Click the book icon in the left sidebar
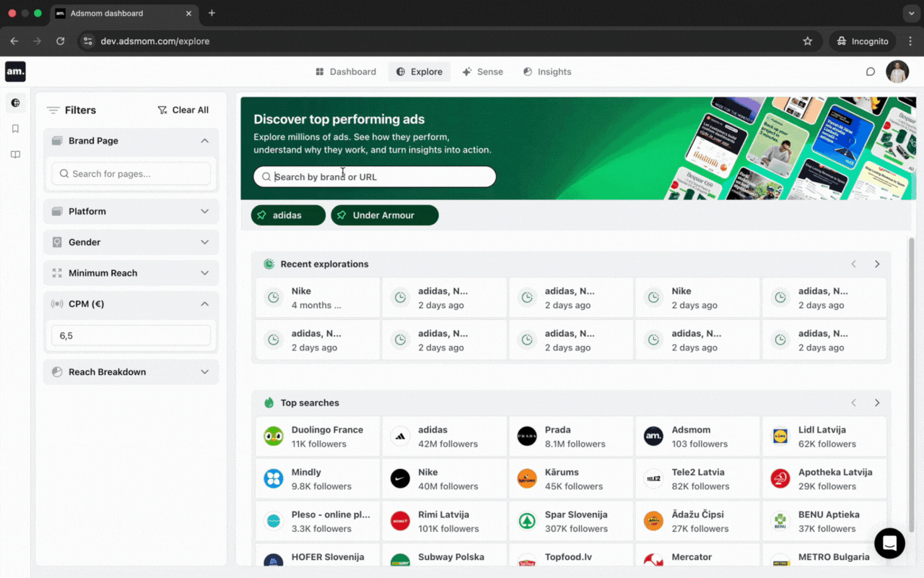The image size is (924, 578). (x=16, y=155)
